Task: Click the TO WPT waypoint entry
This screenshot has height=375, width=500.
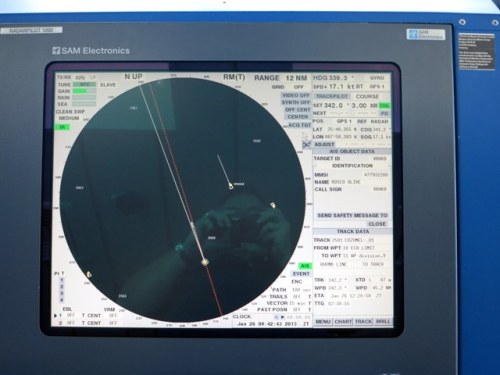Action: [x=364, y=256]
